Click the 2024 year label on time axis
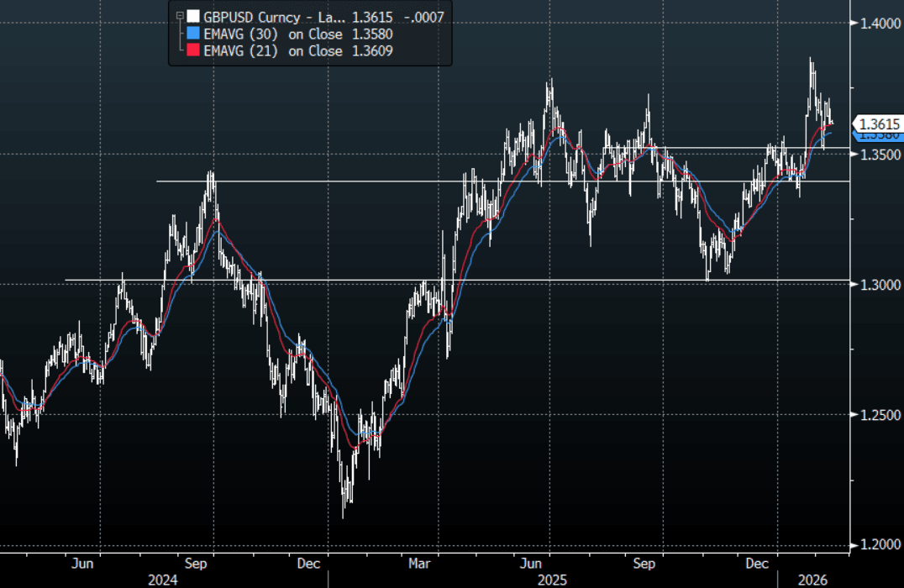The image size is (904, 588). (x=162, y=580)
